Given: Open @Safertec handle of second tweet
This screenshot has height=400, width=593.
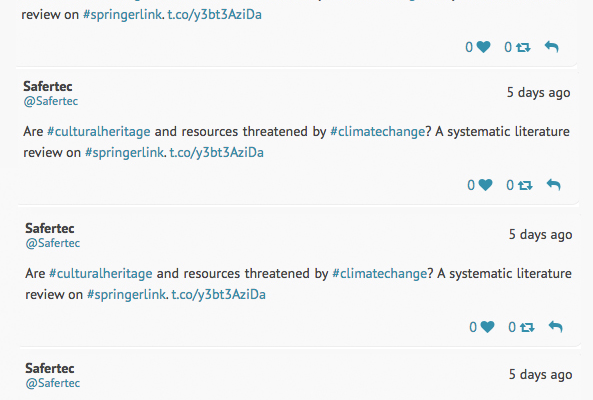Looking at the screenshot, I should (x=51, y=101).
